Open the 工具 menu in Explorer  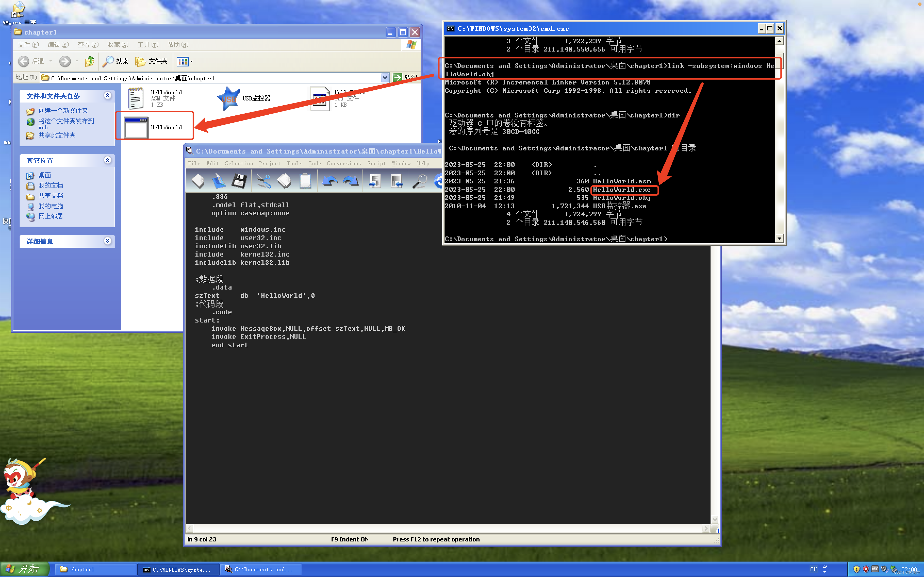pyautogui.click(x=147, y=45)
